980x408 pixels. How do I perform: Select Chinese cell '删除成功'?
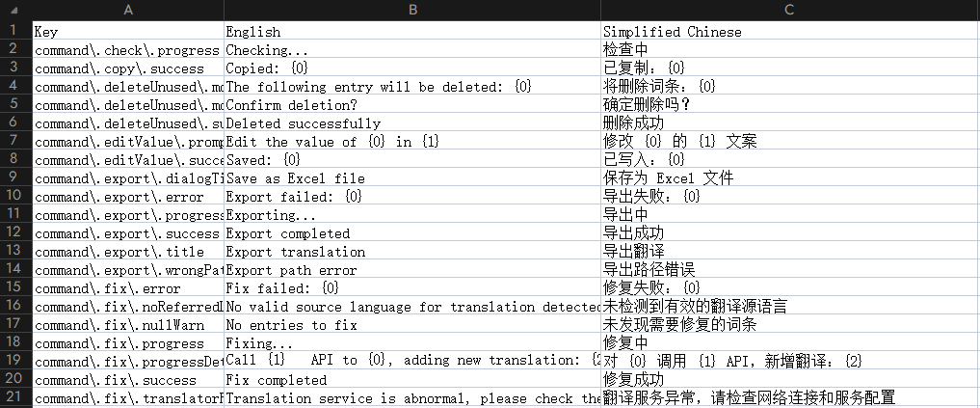click(790, 122)
